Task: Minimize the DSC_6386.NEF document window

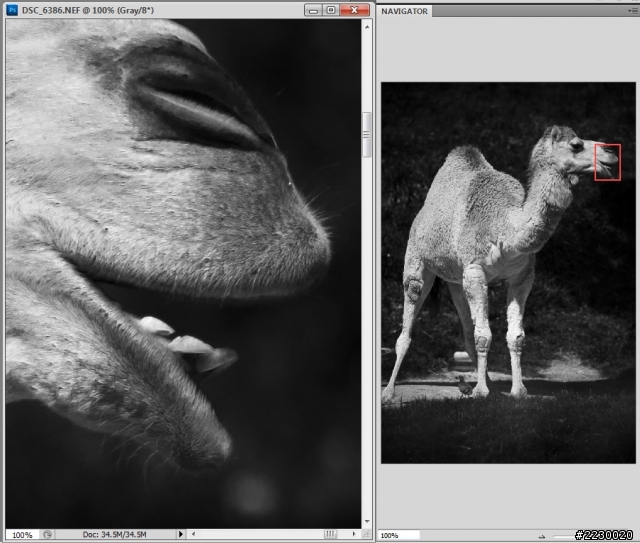Action: coord(313,10)
